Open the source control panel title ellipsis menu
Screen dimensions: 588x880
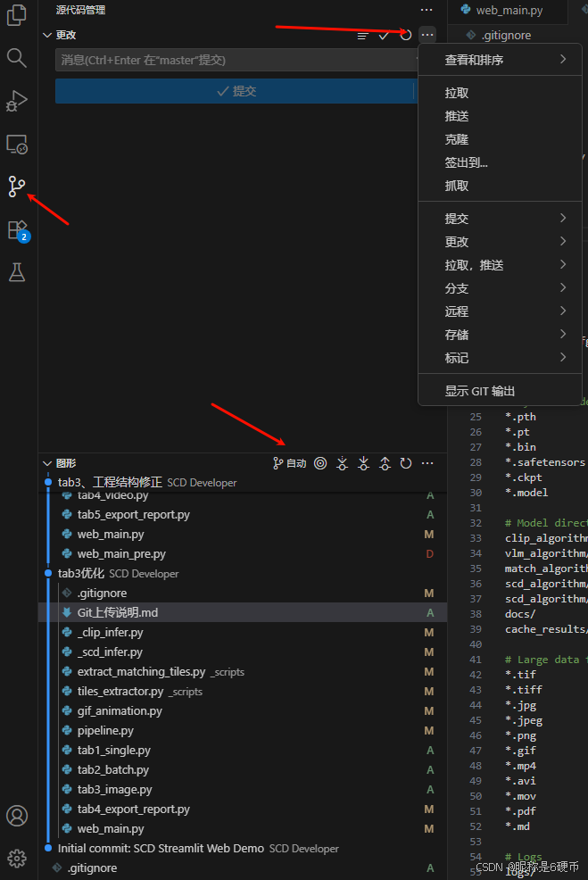tap(427, 10)
